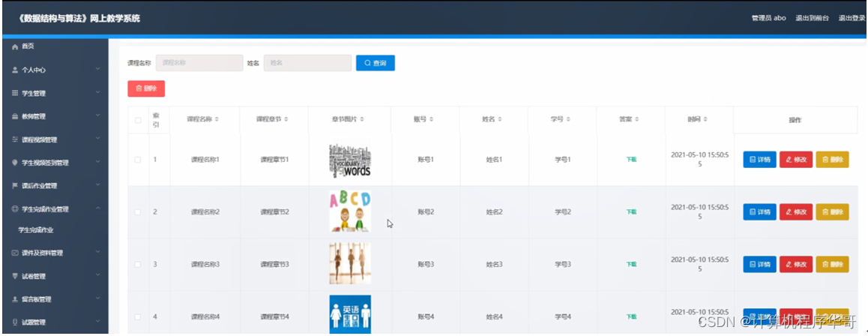Collapse 学生完成作业管理 with its chevron

click(98, 208)
